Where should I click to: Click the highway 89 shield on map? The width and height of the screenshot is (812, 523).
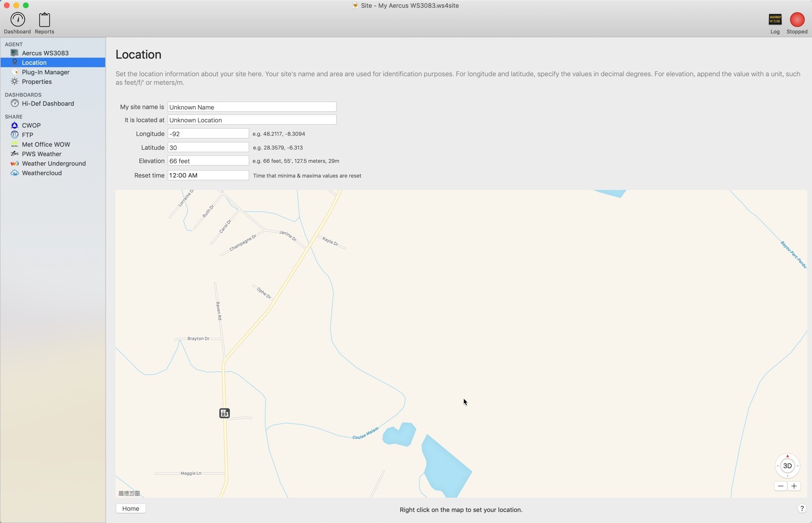(x=225, y=413)
